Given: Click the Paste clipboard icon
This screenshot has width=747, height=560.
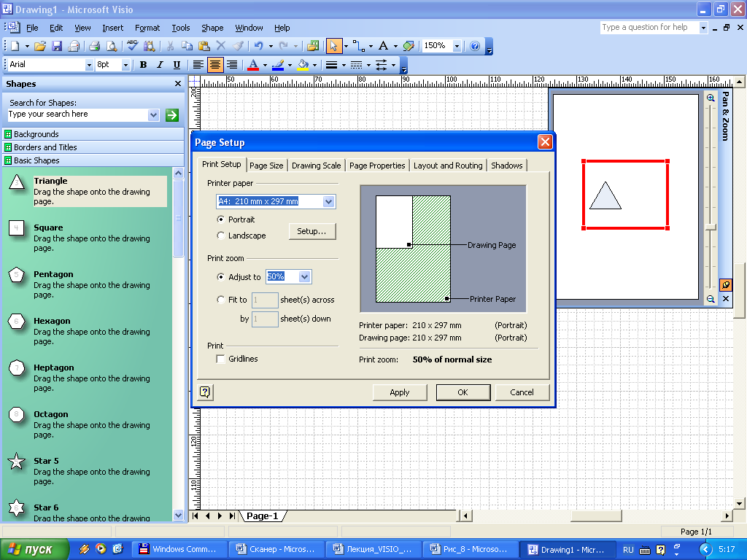Looking at the screenshot, I should coord(204,46).
